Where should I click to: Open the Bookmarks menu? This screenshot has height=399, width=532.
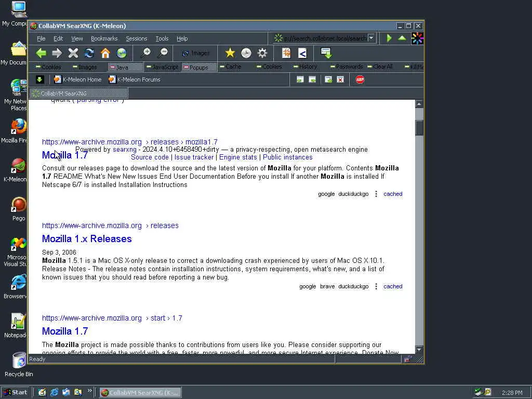(x=104, y=38)
